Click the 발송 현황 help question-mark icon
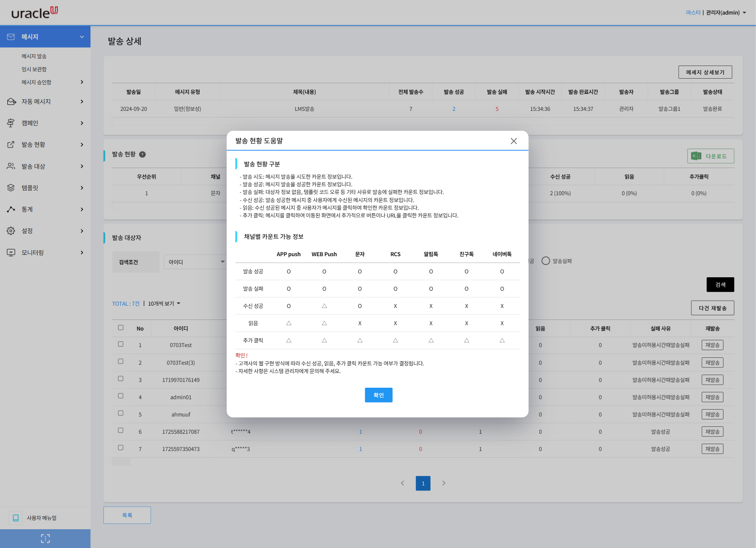Viewport: 756px width, 548px height. tap(142, 155)
